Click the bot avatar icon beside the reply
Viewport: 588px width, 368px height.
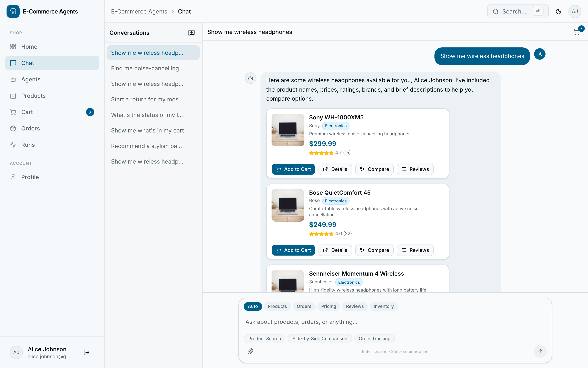(x=251, y=78)
